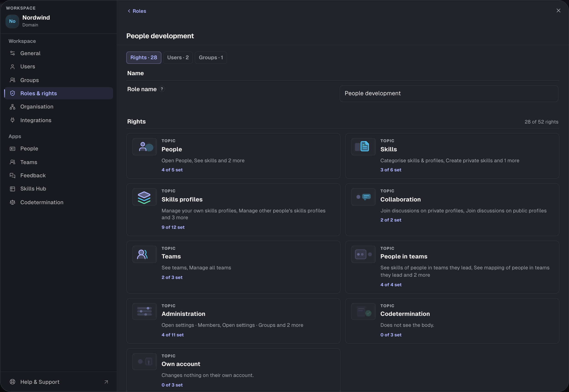569x392 pixels.
Task: Click the Users person icon in sidebar
Action: click(x=13, y=67)
